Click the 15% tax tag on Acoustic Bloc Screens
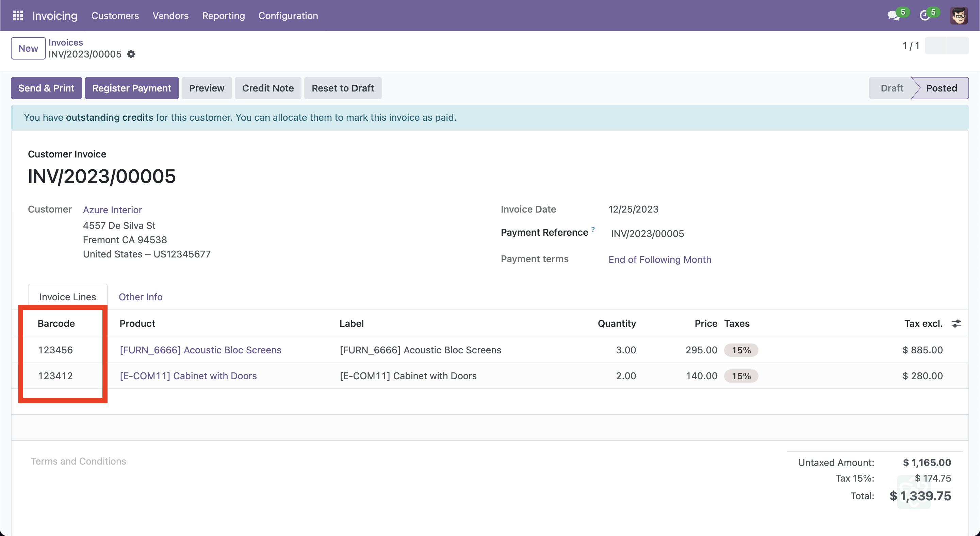The image size is (980, 536). click(x=741, y=350)
